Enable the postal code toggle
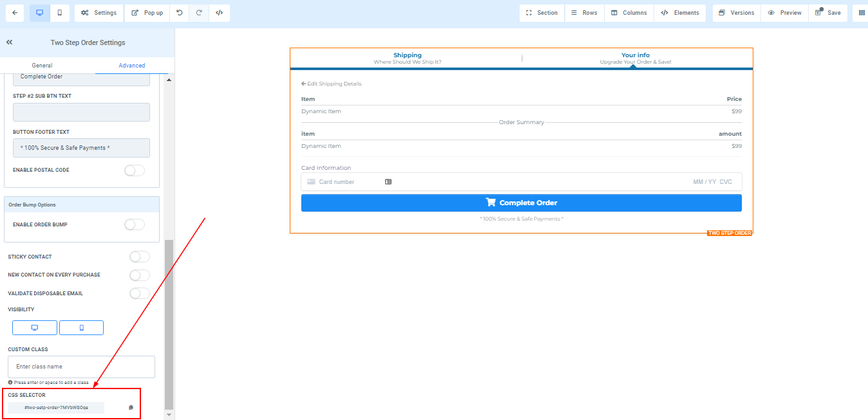The width and height of the screenshot is (868, 420). click(134, 170)
